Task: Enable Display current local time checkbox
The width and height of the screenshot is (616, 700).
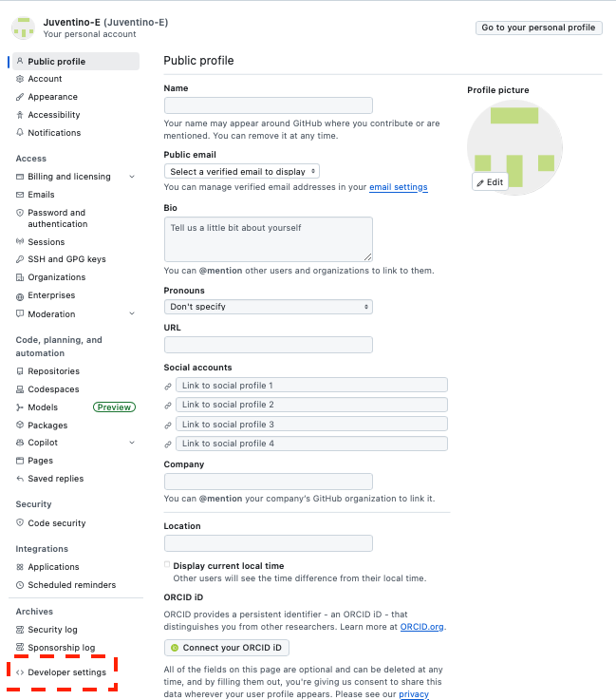Action: tap(168, 565)
